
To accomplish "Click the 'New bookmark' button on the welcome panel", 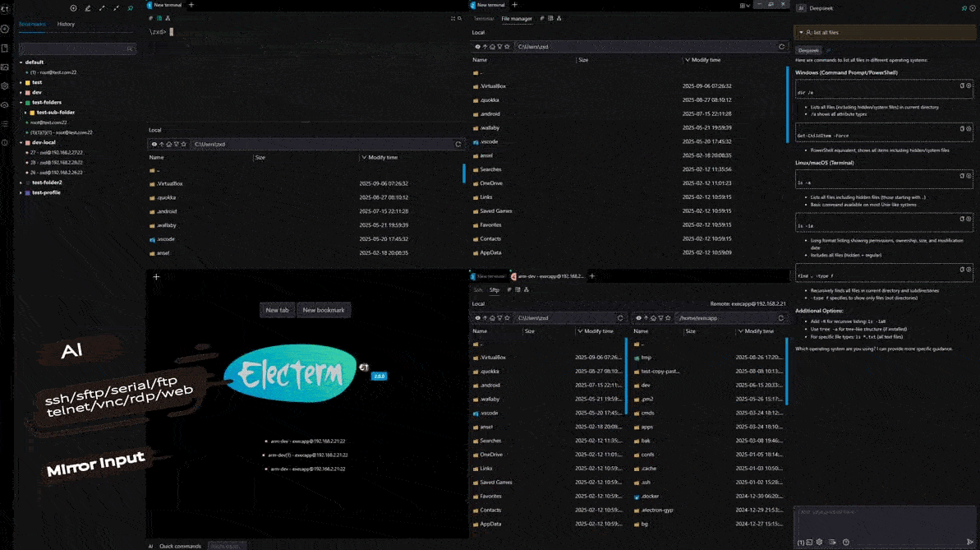I will 323,310.
